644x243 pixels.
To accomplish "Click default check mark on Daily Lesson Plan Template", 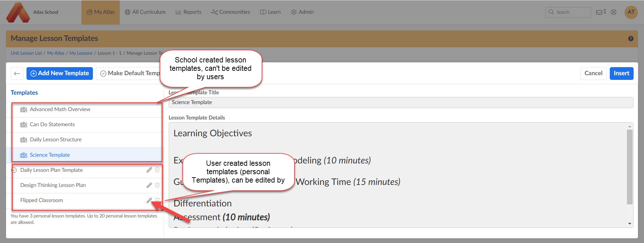I will click(x=14, y=170).
